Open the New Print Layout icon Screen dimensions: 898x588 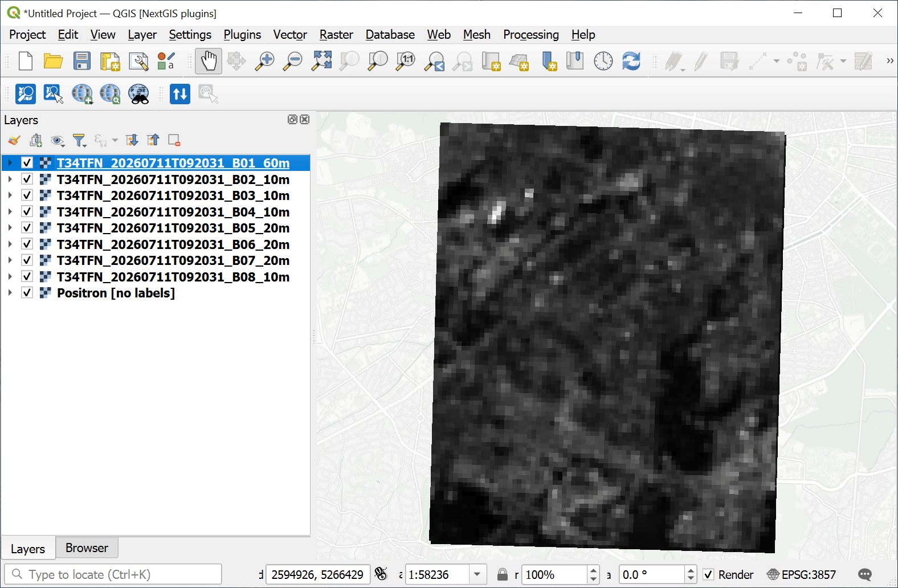(110, 61)
